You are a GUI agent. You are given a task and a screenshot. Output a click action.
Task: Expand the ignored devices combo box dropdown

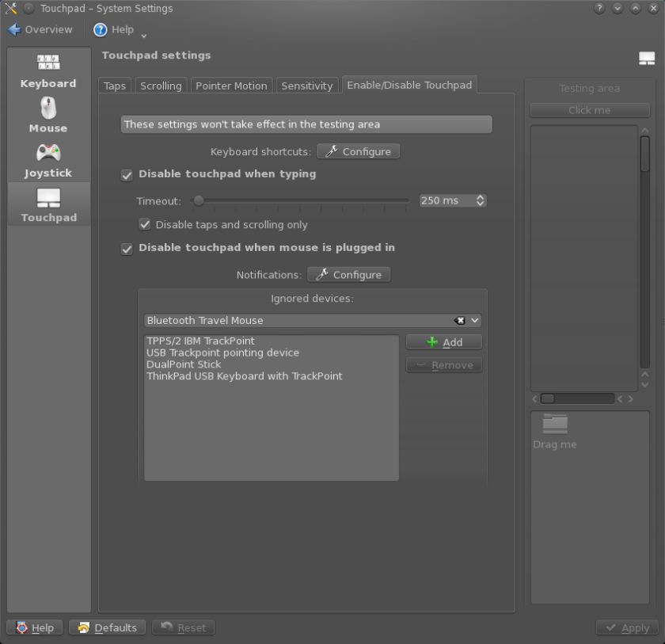coord(475,321)
